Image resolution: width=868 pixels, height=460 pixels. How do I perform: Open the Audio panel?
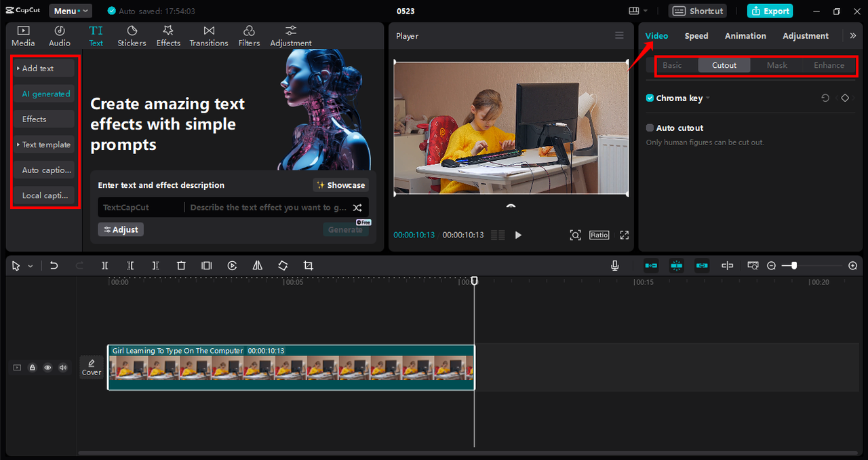click(x=60, y=36)
